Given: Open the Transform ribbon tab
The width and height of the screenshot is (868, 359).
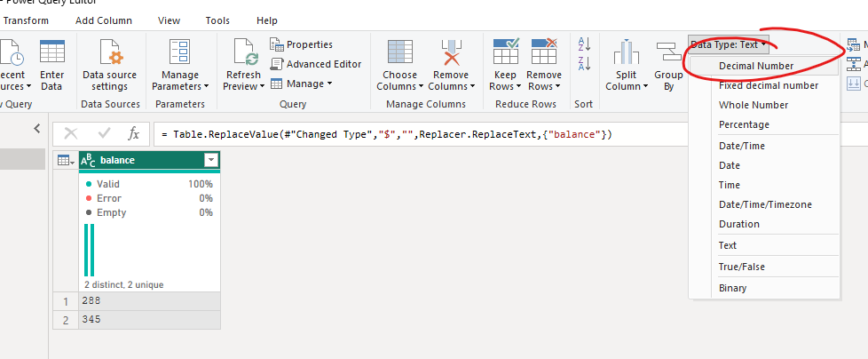Looking at the screenshot, I should coord(26,20).
